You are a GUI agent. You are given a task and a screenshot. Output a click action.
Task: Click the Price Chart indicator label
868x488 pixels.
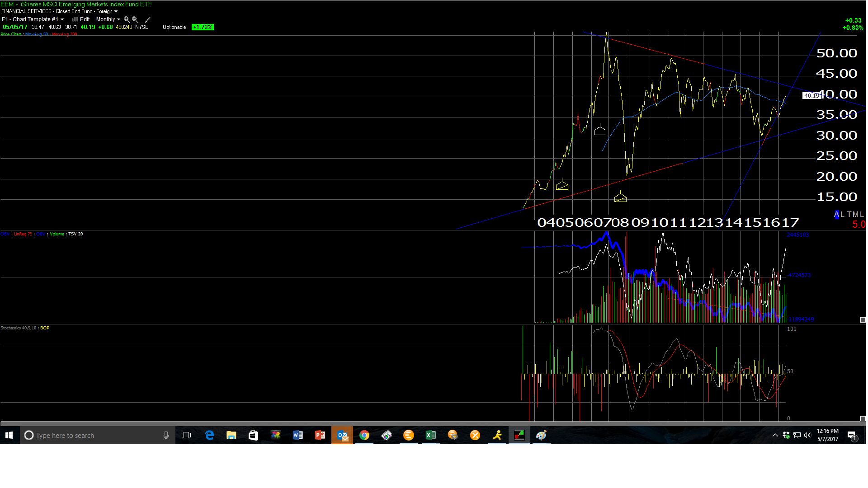click(x=11, y=34)
